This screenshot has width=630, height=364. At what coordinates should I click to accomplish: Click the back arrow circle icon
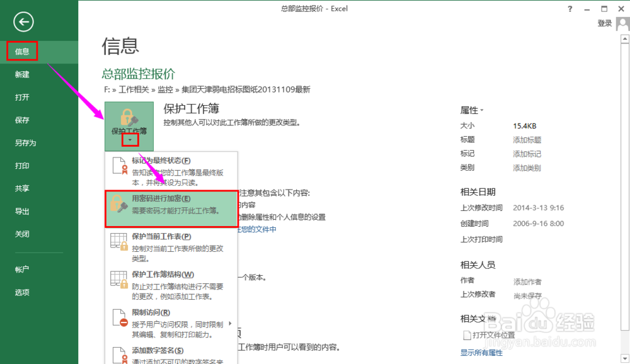coord(23,21)
